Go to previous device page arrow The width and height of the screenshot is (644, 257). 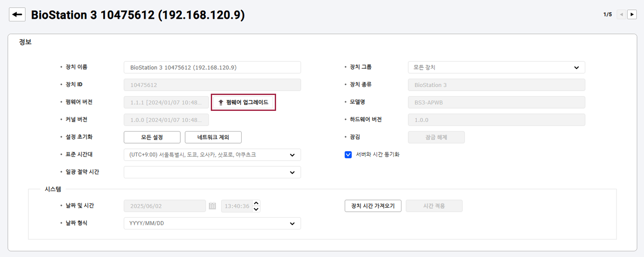pyautogui.click(x=621, y=15)
